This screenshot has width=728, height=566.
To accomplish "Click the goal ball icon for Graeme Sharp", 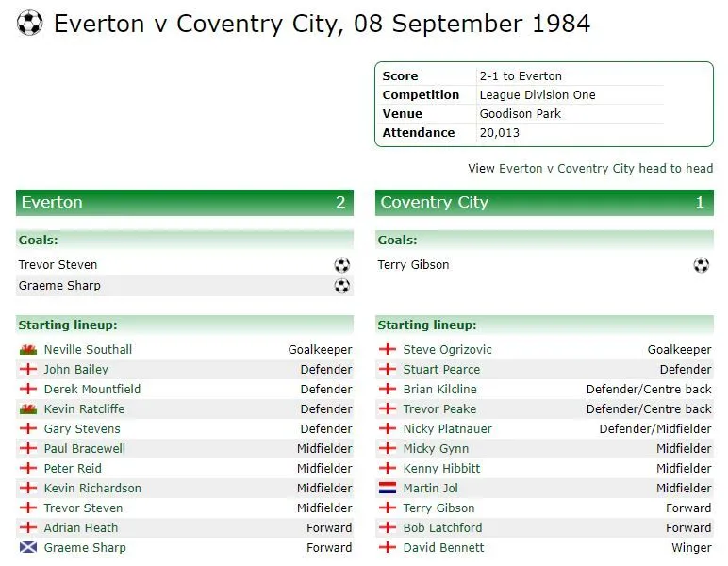I will pyautogui.click(x=341, y=286).
